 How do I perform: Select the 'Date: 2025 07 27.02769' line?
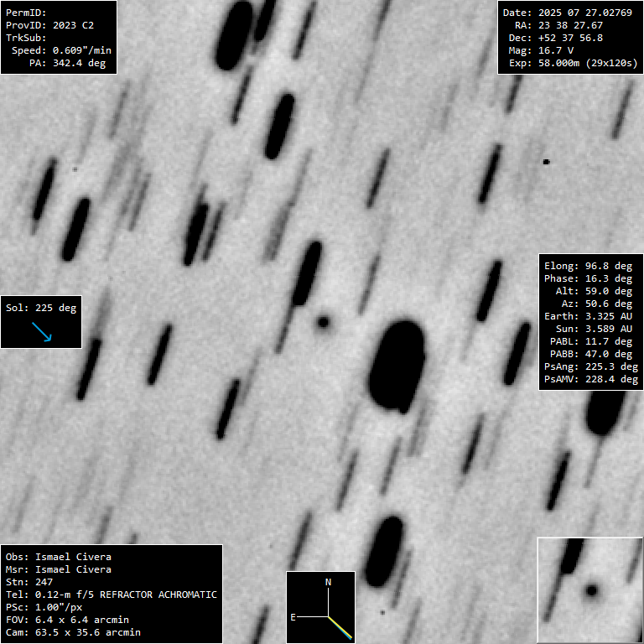point(568,13)
